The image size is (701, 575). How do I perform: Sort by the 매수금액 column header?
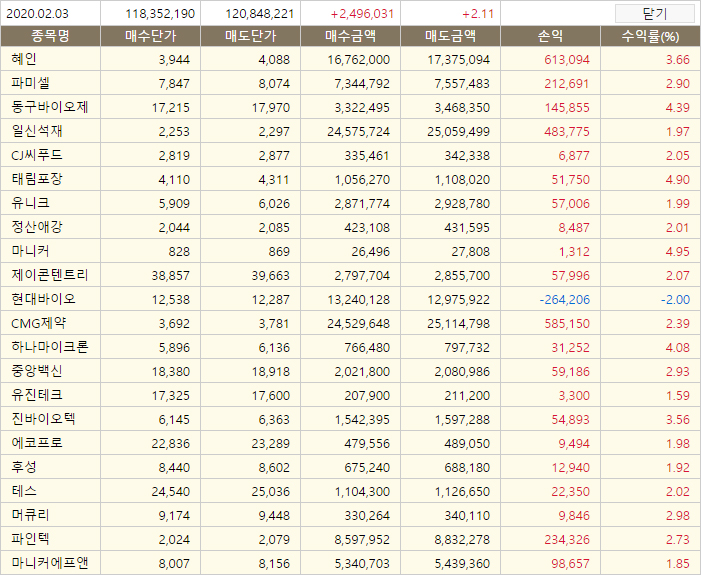point(351,36)
